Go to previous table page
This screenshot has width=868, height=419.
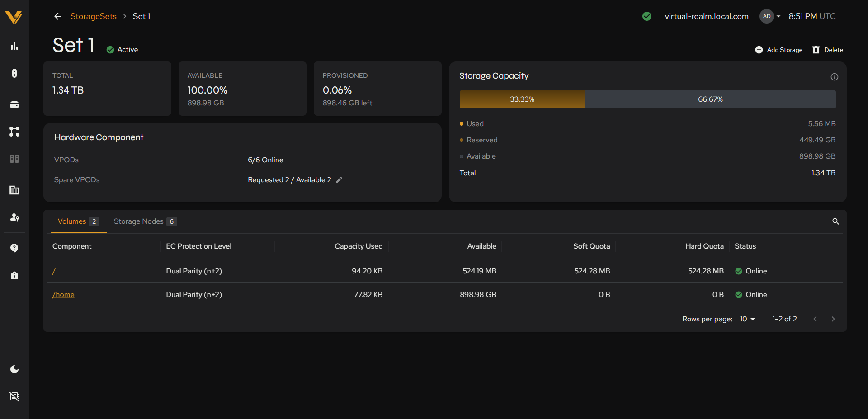pyautogui.click(x=815, y=319)
